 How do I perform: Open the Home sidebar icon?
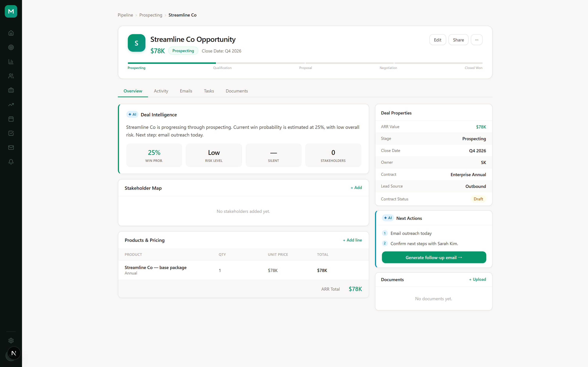[11, 33]
